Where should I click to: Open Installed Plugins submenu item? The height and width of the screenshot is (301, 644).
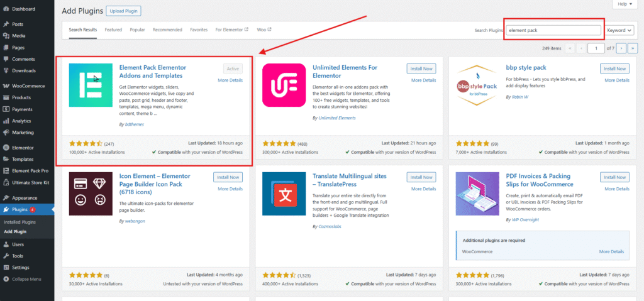[19, 222]
